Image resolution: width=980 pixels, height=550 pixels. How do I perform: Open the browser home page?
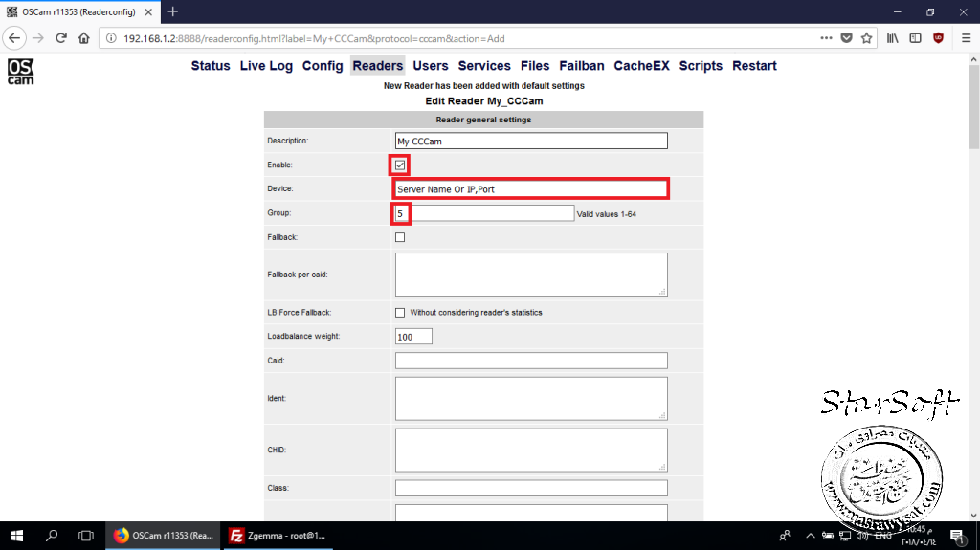pyautogui.click(x=84, y=38)
